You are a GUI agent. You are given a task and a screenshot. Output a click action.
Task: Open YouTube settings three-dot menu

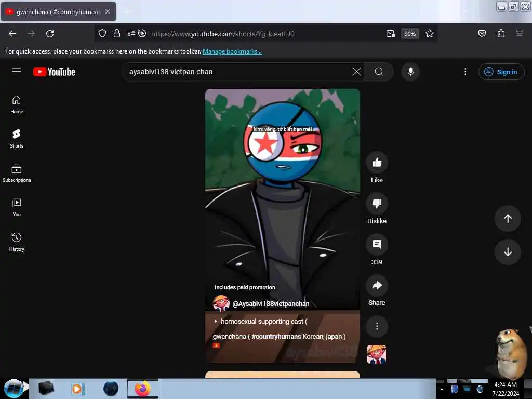tap(465, 72)
